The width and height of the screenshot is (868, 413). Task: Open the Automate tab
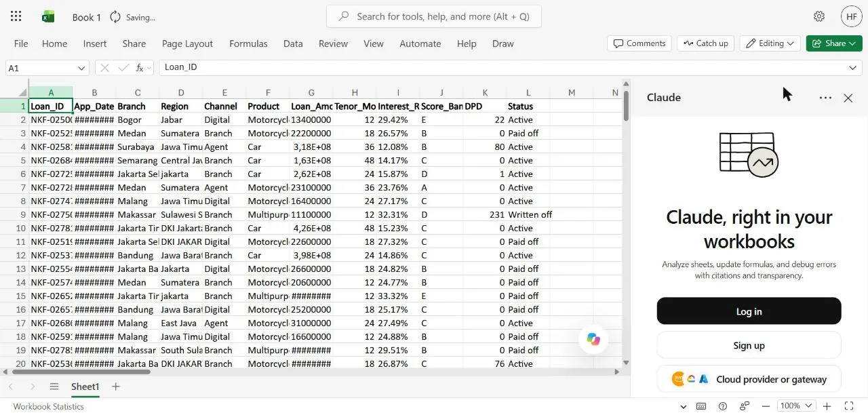[420, 43]
